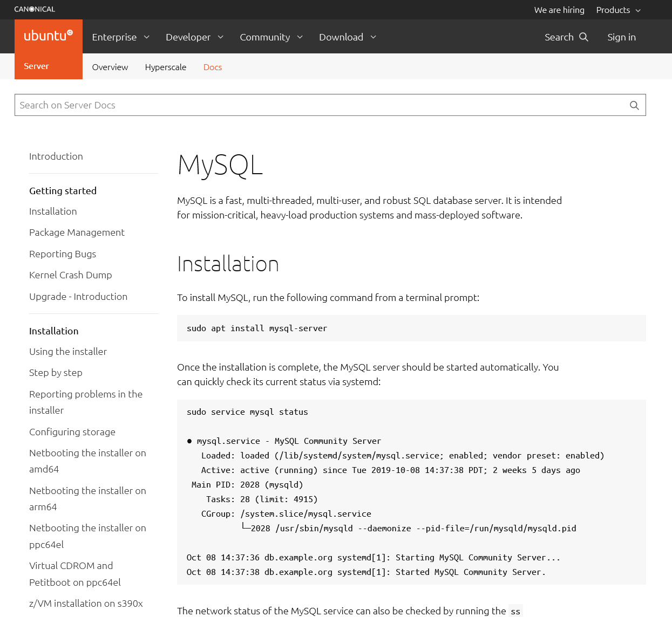Click the bold Installation heading in the sidebar
Viewport: 672px width, 617px height.
coord(54,331)
